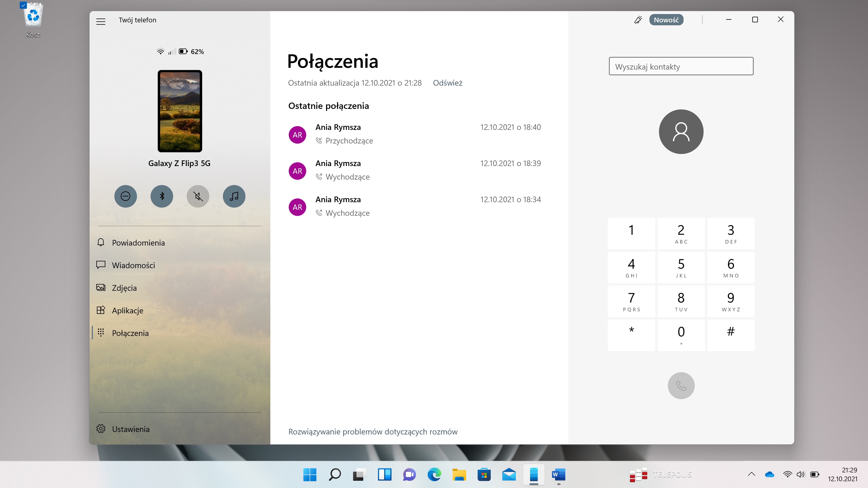Image resolution: width=868 pixels, height=488 pixels.
Task: Toggle the Bluetooth quick button
Action: pyautogui.click(x=162, y=196)
